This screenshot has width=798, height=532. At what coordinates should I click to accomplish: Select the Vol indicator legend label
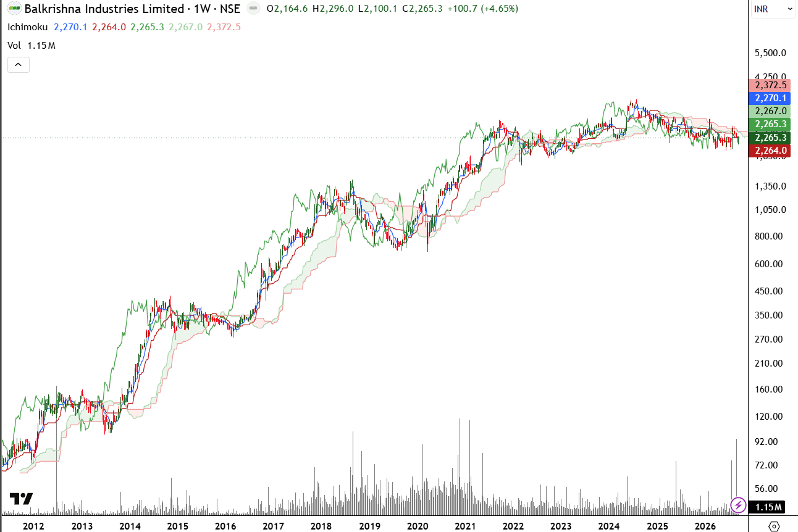pyautogui.click(x=14, y=45)
